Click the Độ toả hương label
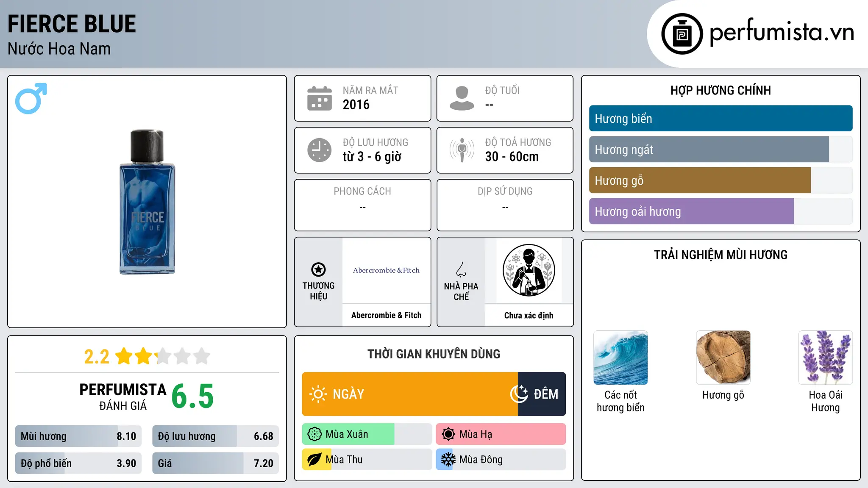The width and height of the screenshot is (868, 488). point(518,142)
